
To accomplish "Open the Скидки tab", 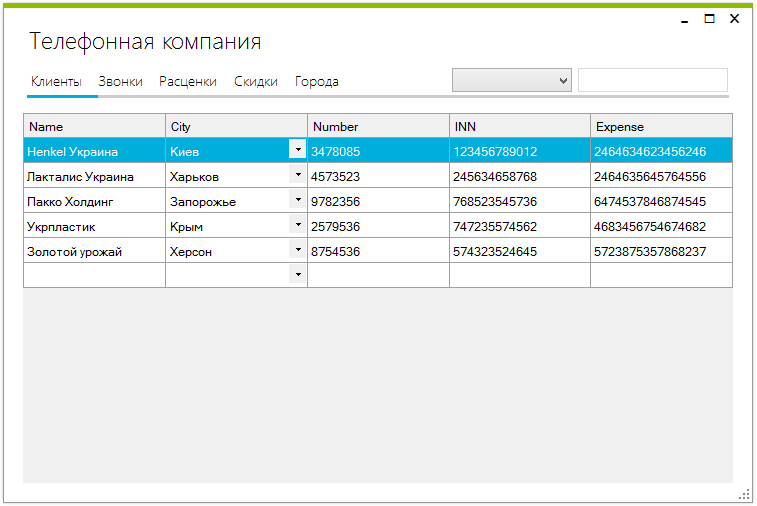I will [x=256, y=81].
